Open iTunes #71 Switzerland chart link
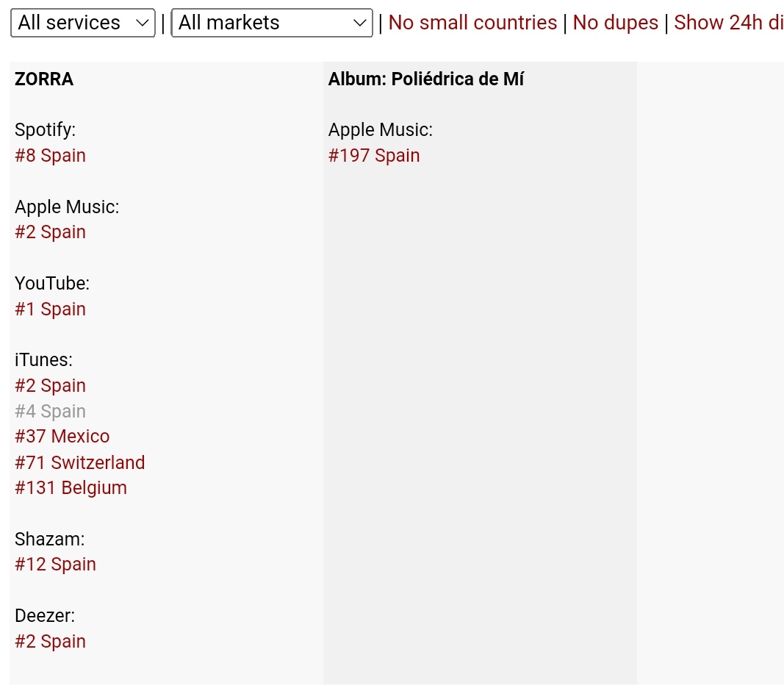Screen dimensions: 784x691 pyautogui.click(x=79, y=463)
